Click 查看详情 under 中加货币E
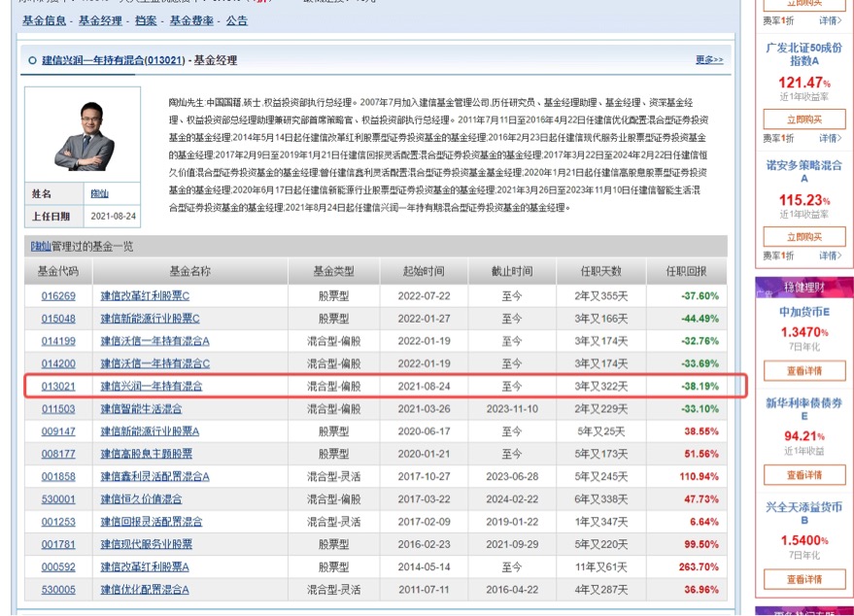Screen dimensions: 854x616 804,371
